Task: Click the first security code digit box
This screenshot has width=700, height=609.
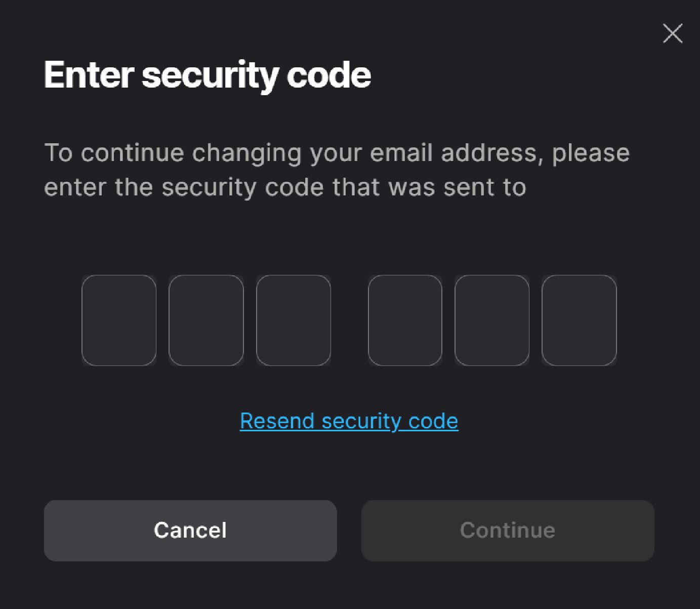Action: click(119, 320)
